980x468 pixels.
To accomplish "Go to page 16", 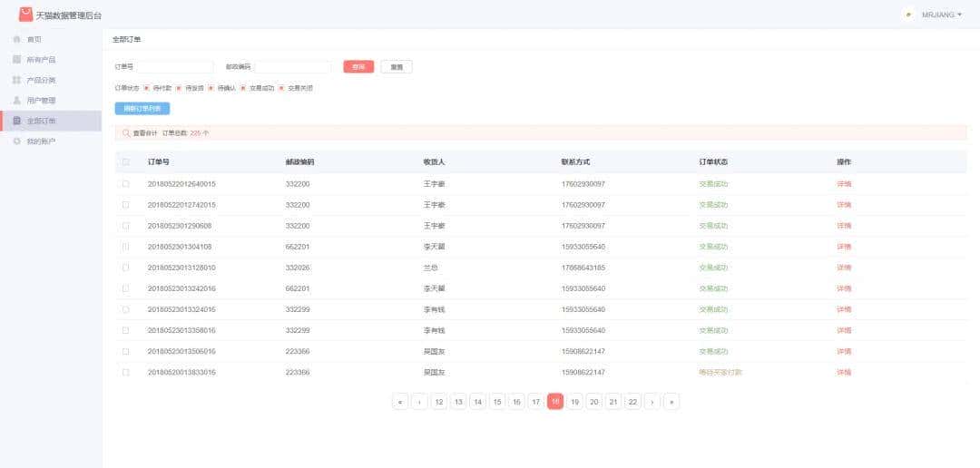I will pyautogui.click(x=517, y=402).
